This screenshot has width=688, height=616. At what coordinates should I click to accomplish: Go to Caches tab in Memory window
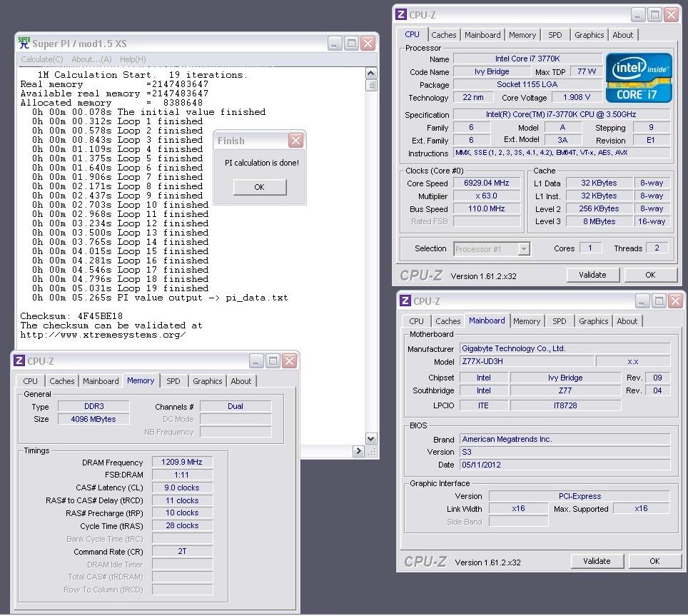[62, 381]
